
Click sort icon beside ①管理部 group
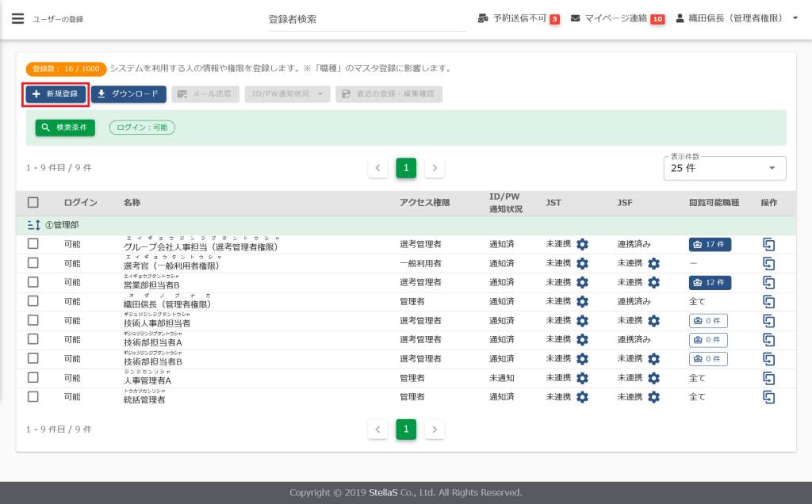33,226
